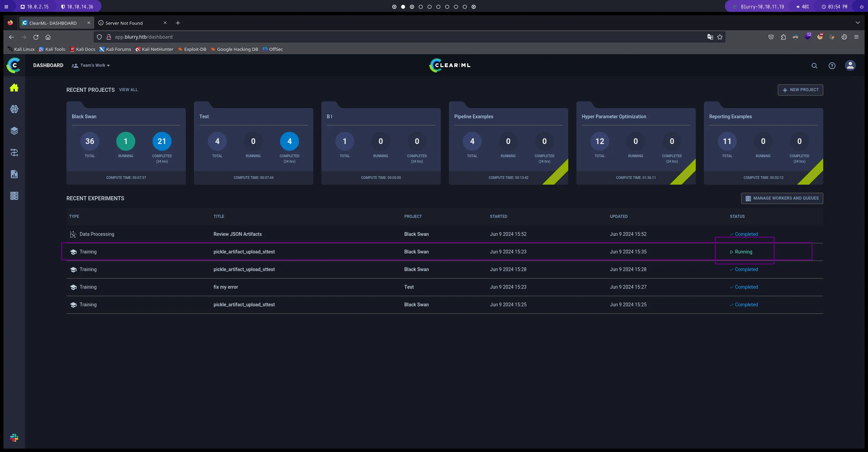The height and width of the screenshot is (452, 868).
Task: Open the user profile avatar menu
Action: 850,65
